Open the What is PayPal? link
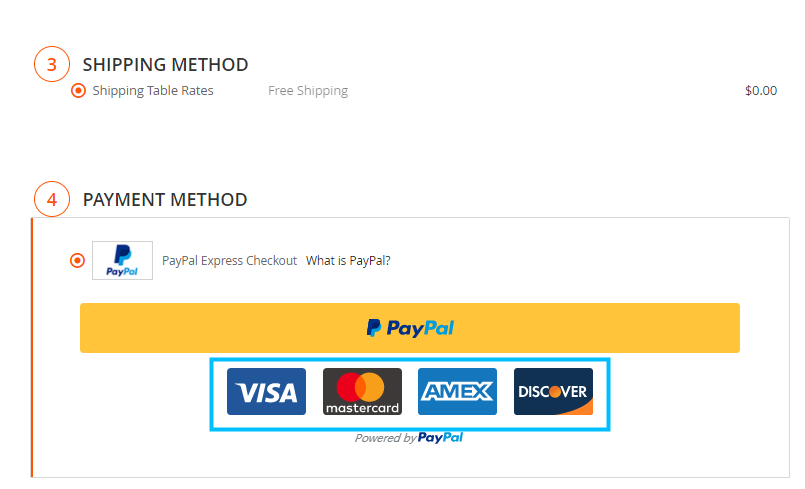 tap(348, 261)
